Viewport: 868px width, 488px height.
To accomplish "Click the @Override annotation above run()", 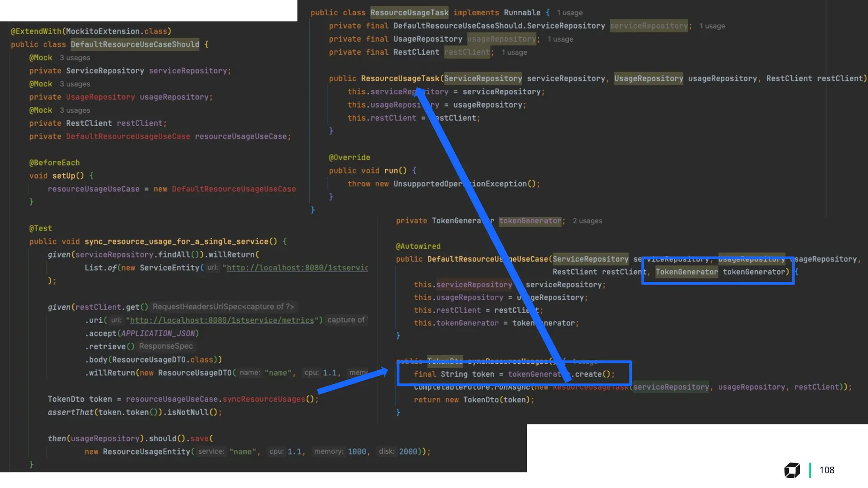I will click(x=349, y=158).
